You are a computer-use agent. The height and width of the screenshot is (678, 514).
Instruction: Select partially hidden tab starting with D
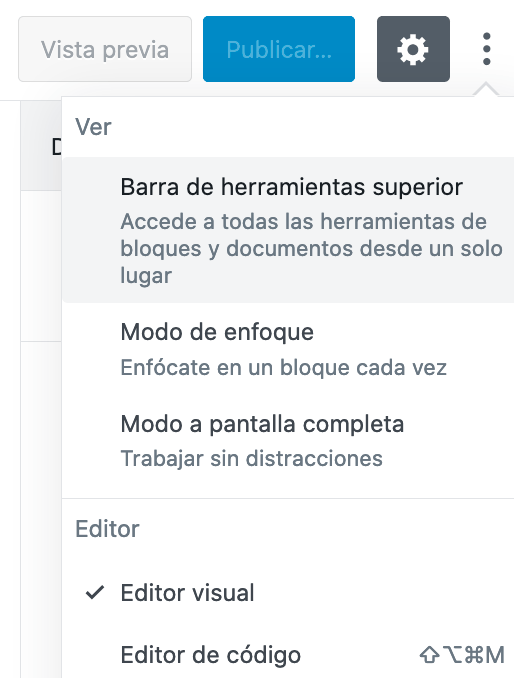coord(56,147)
